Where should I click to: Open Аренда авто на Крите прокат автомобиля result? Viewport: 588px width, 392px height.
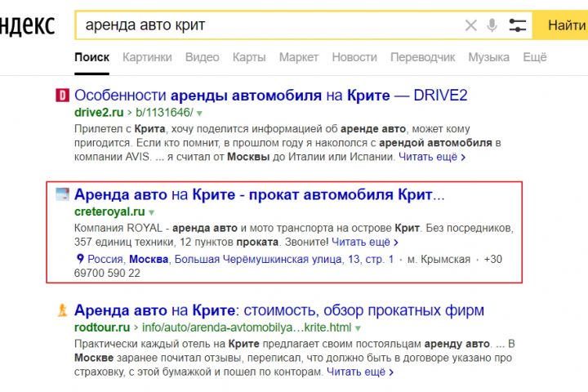260,194
